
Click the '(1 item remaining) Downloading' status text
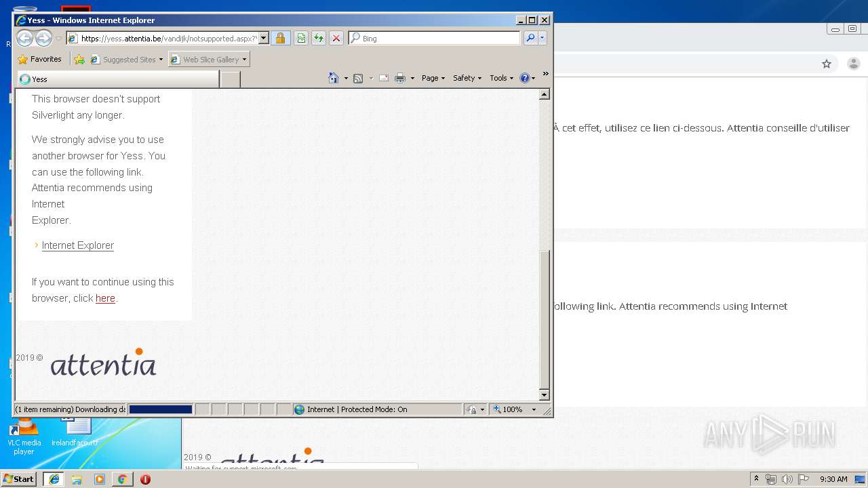pyautogui.click(x=70, y=409)
